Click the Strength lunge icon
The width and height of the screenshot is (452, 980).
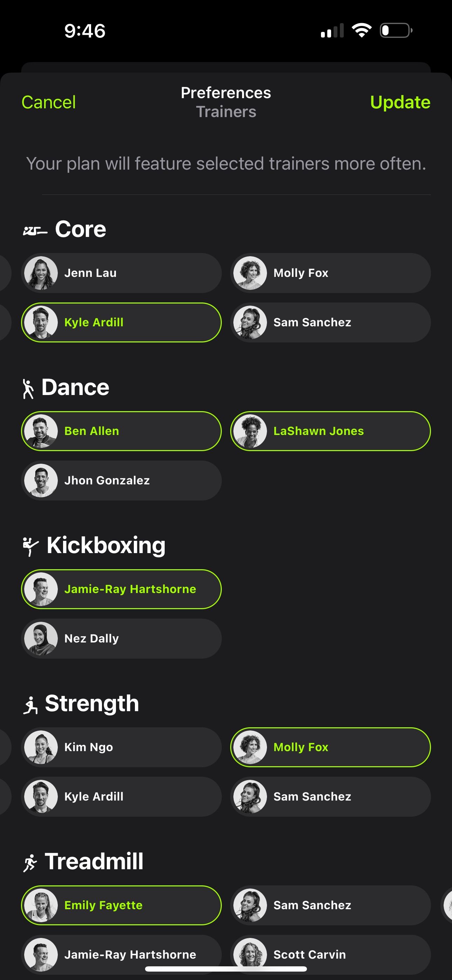32,702
